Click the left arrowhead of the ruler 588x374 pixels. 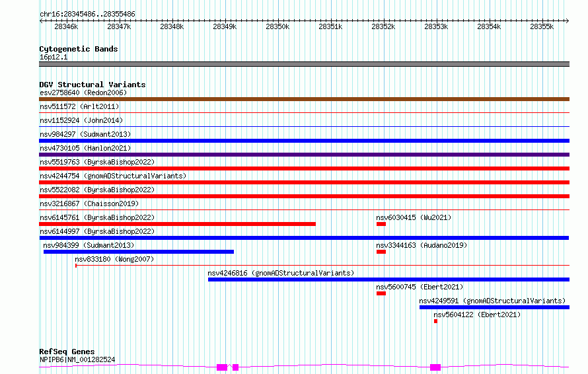click(x=41, y=21)
